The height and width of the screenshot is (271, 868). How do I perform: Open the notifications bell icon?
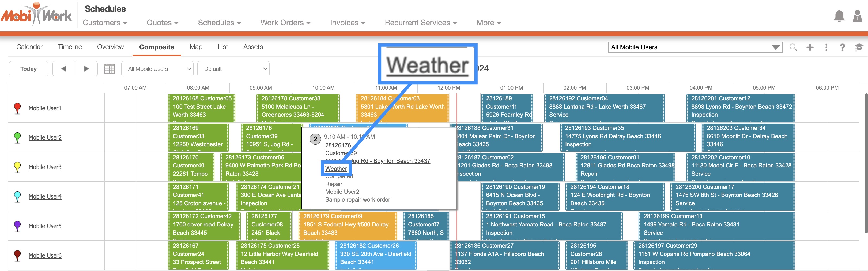[839, 16]
